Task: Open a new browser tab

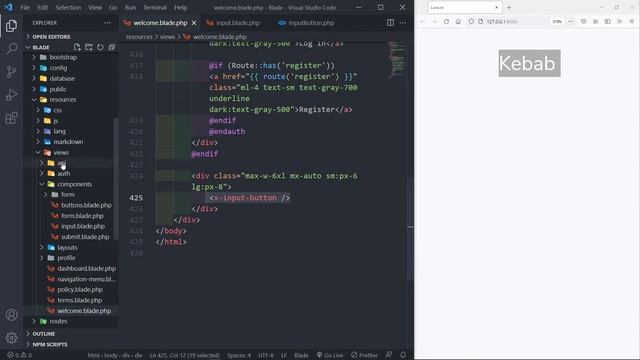Action: tap(509, 7)
